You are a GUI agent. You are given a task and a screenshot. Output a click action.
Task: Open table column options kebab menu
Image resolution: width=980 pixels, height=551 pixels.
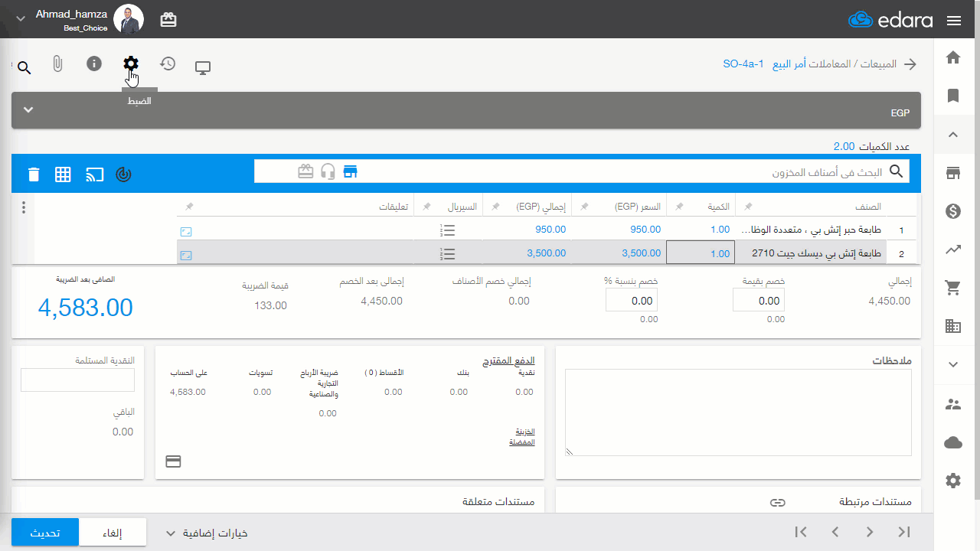[24, 207]
